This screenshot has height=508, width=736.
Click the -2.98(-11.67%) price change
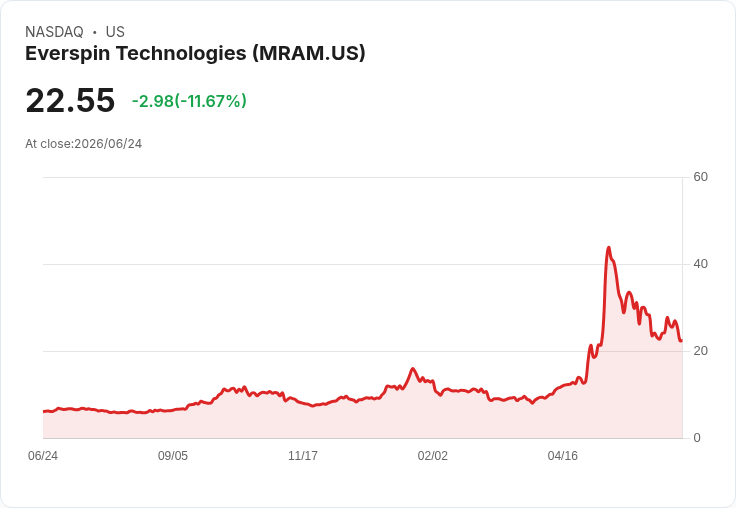189,101
